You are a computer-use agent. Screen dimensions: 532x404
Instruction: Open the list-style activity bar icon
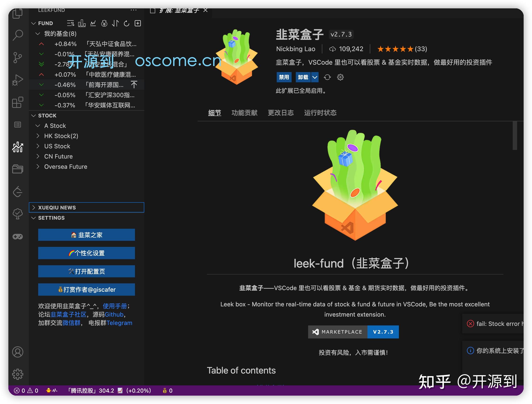(18, 125)
